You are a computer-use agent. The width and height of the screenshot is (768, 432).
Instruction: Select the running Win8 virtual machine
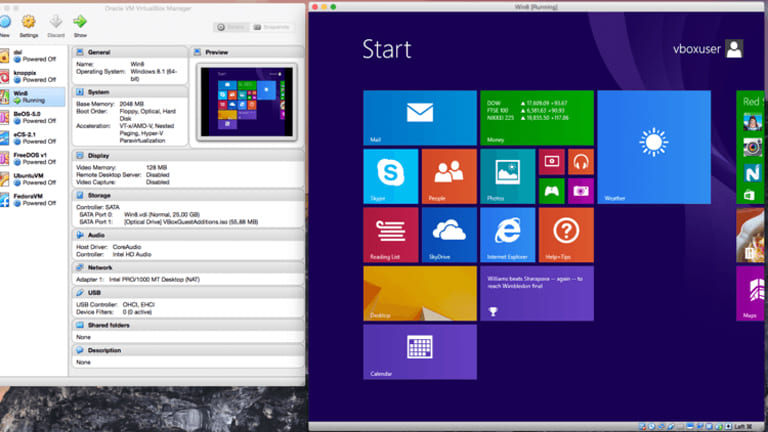click(32, 97)
